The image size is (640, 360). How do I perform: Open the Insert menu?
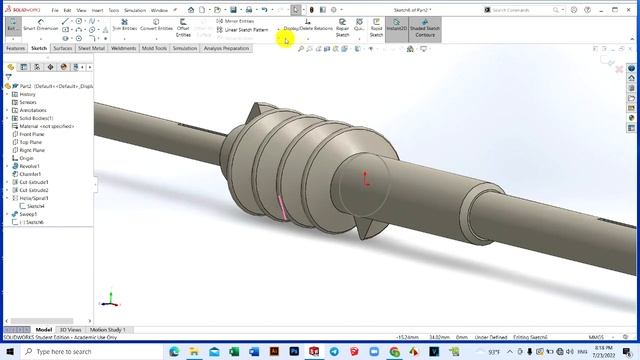click(97, 10)
